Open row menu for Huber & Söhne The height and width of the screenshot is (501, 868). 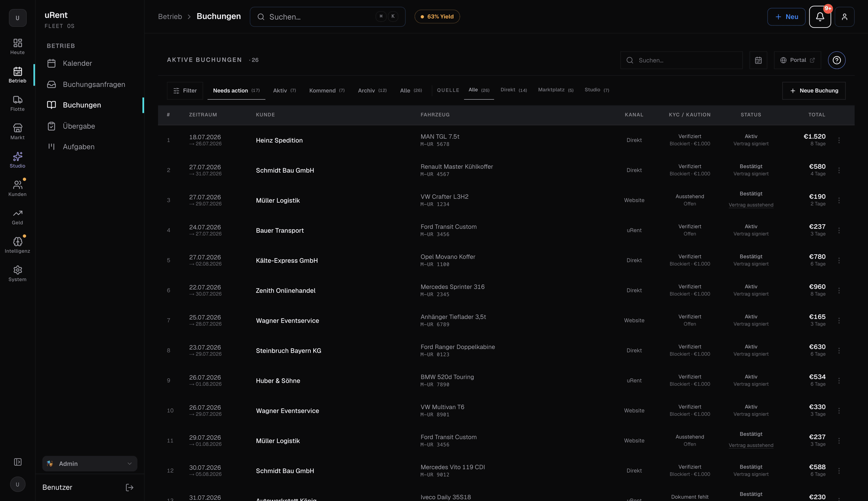839,381
